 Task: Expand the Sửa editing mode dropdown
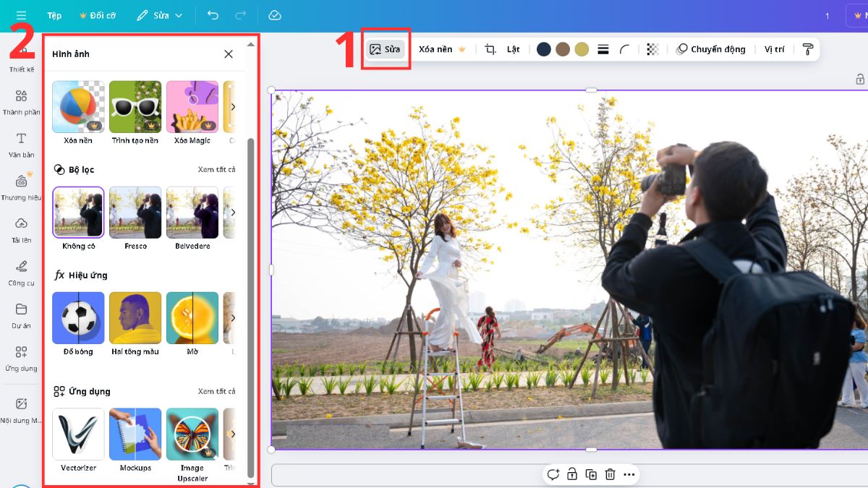pyautogui.click(x=160, y=15)
